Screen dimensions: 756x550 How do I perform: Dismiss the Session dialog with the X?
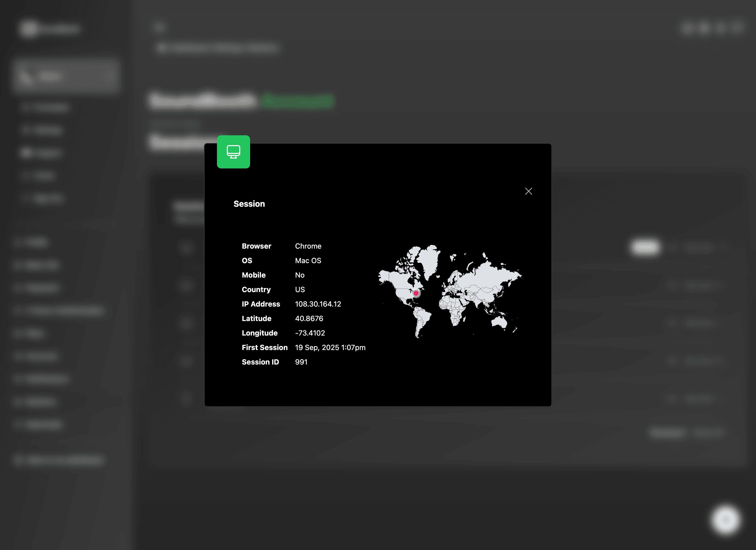(528, 191)
